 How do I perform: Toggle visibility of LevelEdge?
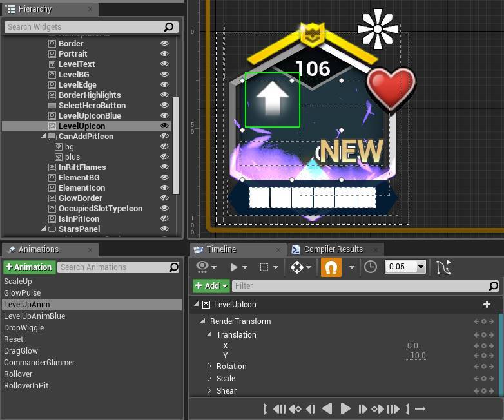click(x=164, y=84)
